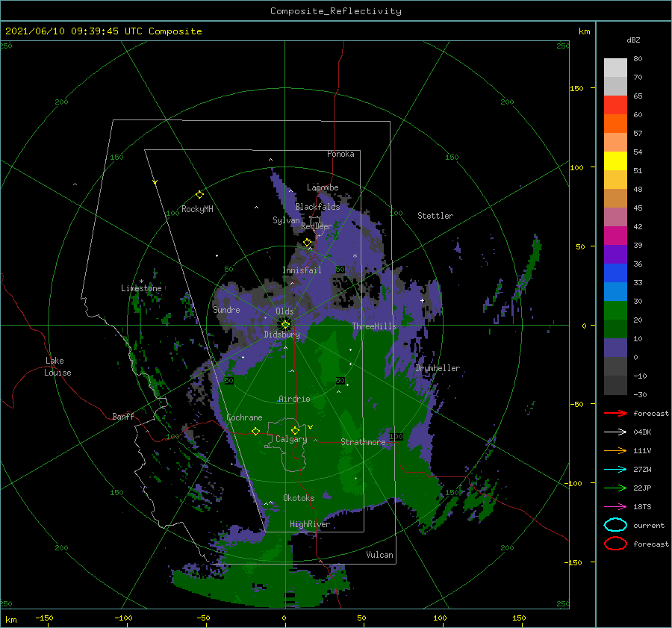Click the RockyMH label
This screenshot has width=672, height=628.
[x=197, y=209]
